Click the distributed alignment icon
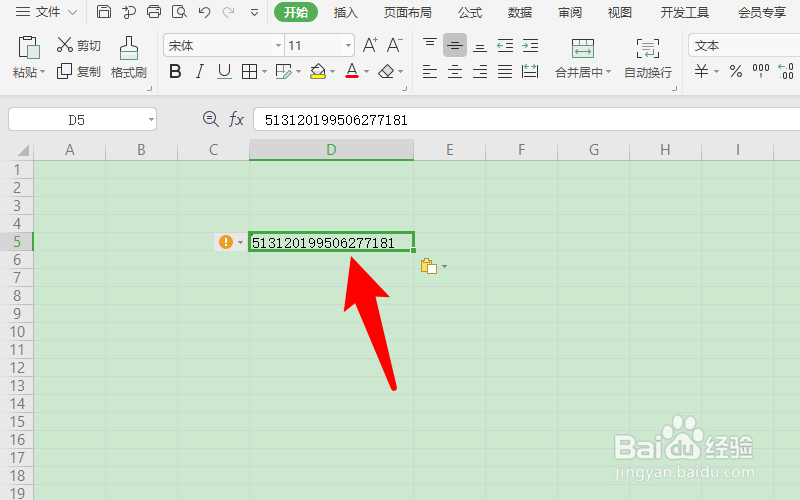Image resolution: width=800 pixels, height=500 pixels. coord(530,71)
